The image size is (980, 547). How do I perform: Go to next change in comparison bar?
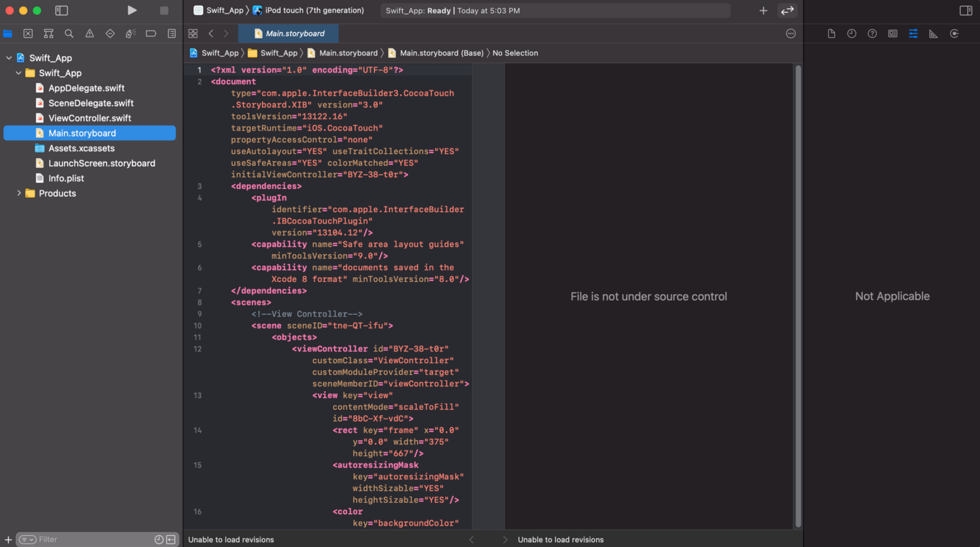505,539
